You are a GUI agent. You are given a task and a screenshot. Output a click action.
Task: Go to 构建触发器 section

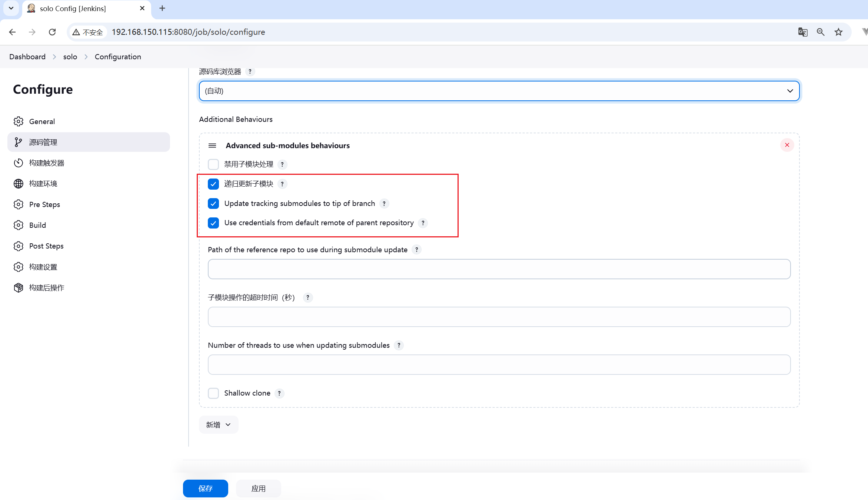[x=89, y=163]
